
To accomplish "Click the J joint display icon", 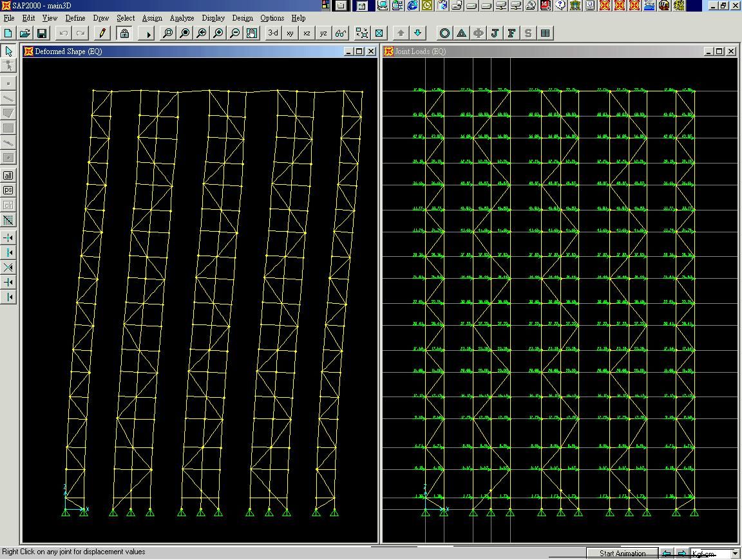I will pyautogui.click(x=495, y=33).
